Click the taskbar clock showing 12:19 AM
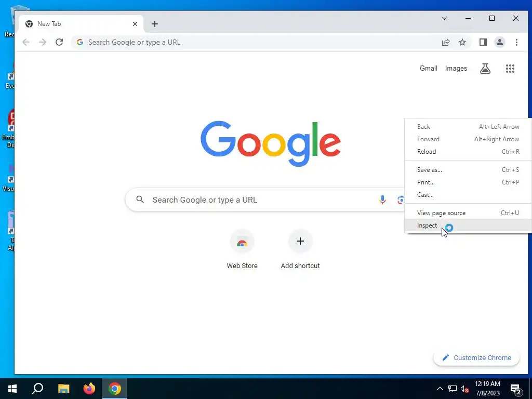This screenshot has width=532, height=399. tap(487, 389)
